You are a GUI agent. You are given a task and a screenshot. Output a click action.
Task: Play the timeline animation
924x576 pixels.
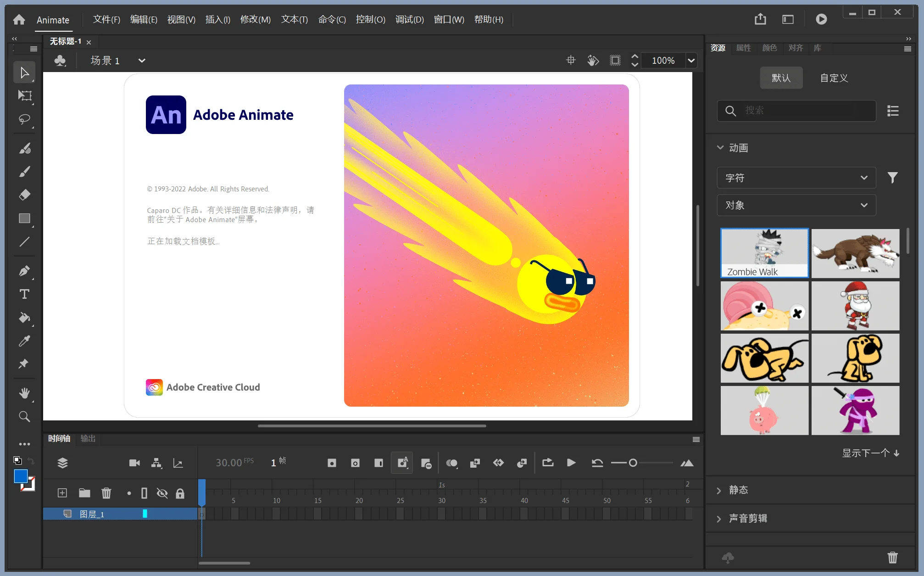click(571, 463)
